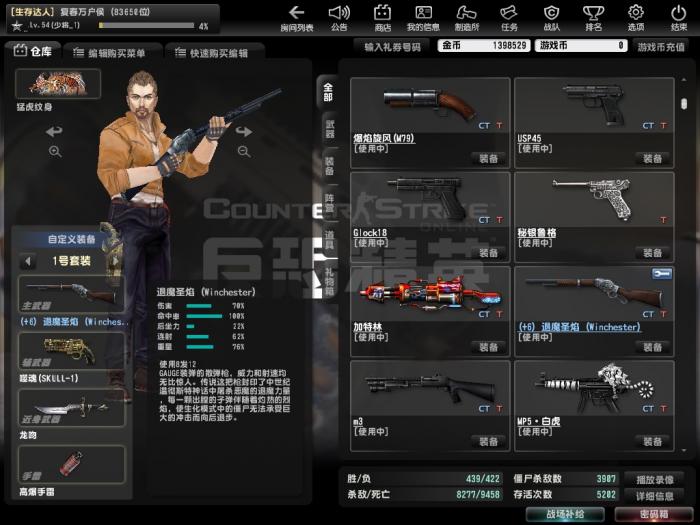Rotate character left with curved arrow
The image size is (700, 525).
(54, 131)
